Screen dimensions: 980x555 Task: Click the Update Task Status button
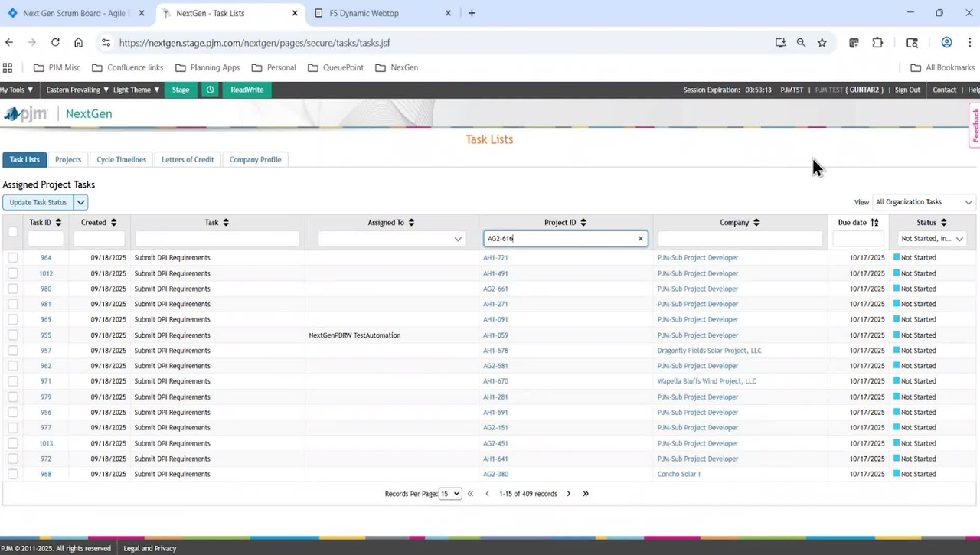[x=38, y=202]
